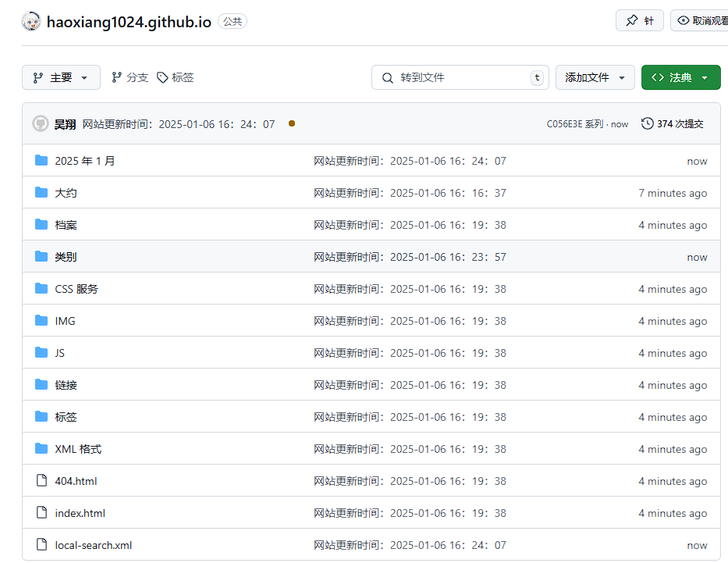Click the commit status dot indicator
This screenshot has height=563, width=728.
tap(292, 123)
